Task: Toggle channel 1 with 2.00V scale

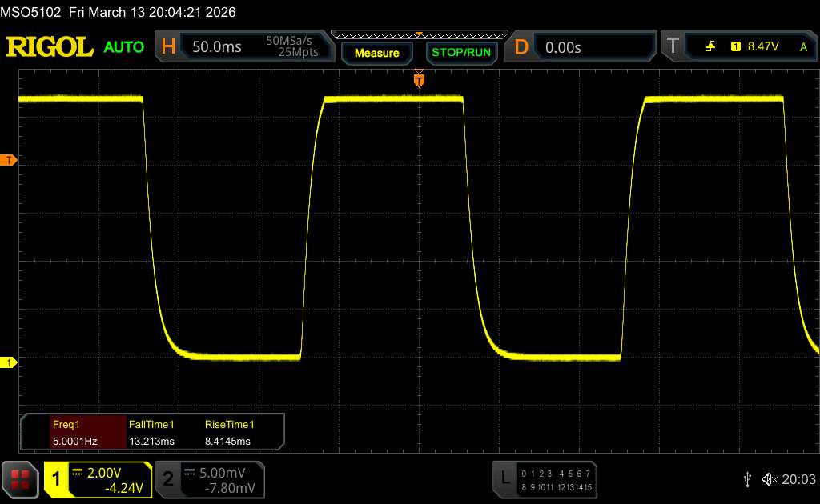Action: click(x=98, y=479)
